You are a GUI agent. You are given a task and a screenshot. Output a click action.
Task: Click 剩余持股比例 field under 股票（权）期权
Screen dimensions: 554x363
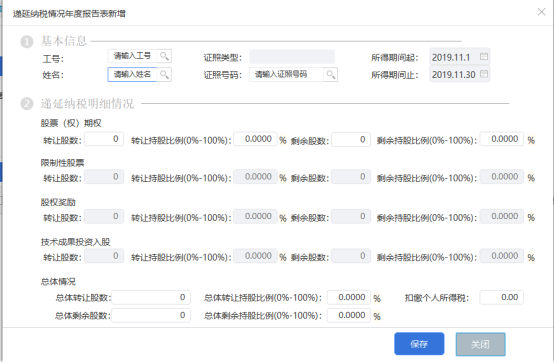pos(502,139)
